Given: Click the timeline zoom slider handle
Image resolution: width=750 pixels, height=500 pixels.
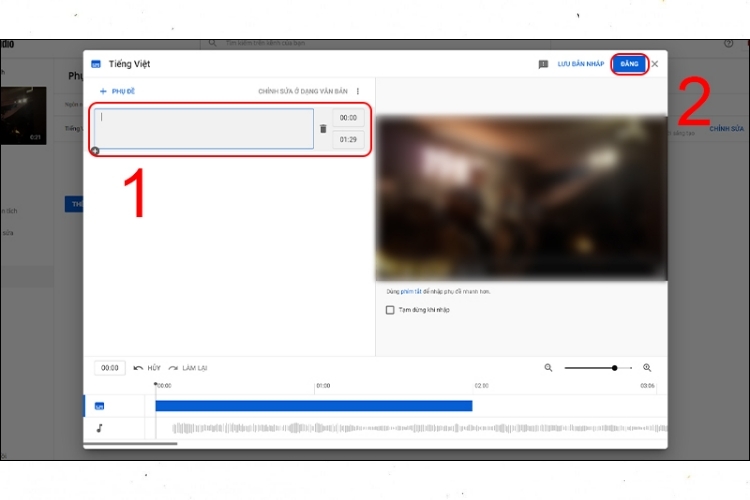Looking at the screenshot, I should 614,368.
